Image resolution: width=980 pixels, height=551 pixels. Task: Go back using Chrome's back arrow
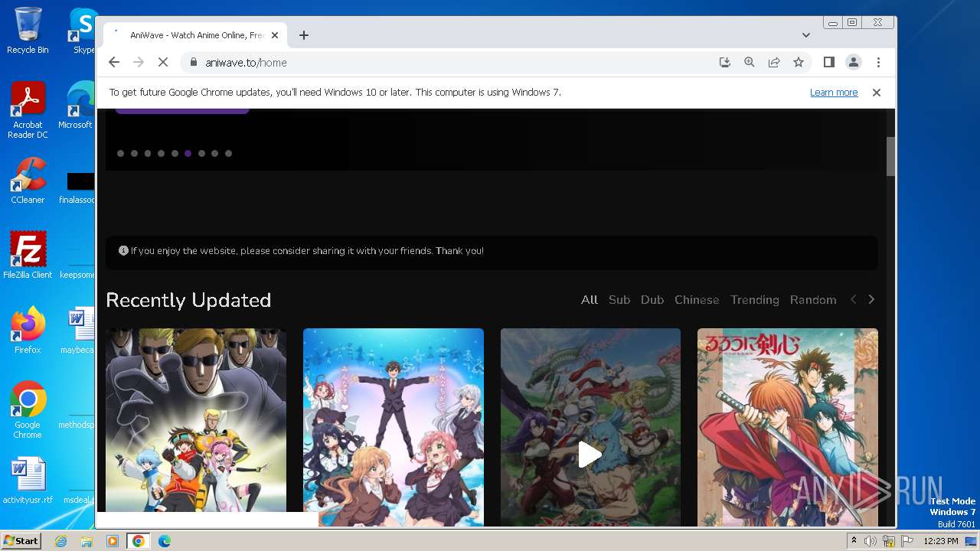(114, 63)
